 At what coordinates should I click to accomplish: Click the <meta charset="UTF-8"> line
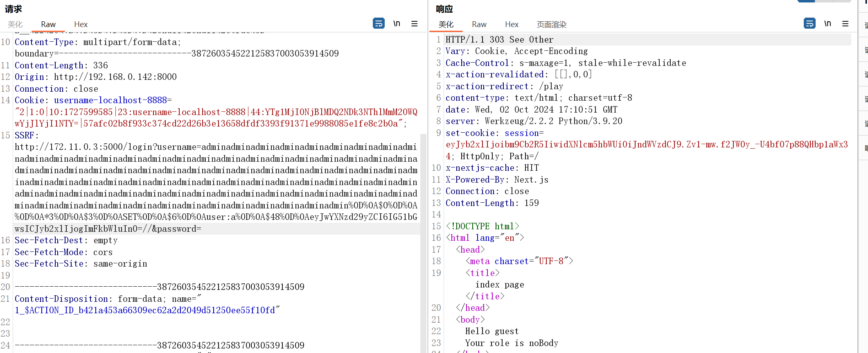click(x=519, y=261)
